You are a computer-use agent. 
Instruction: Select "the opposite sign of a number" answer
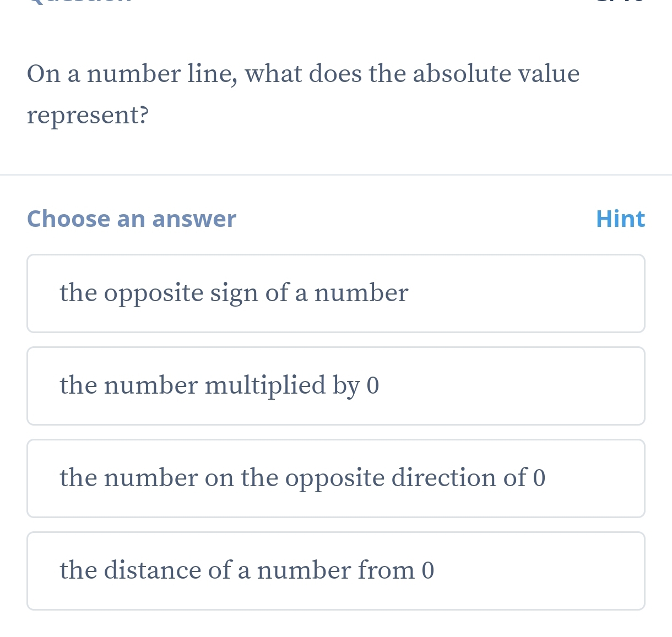(335, 293)
